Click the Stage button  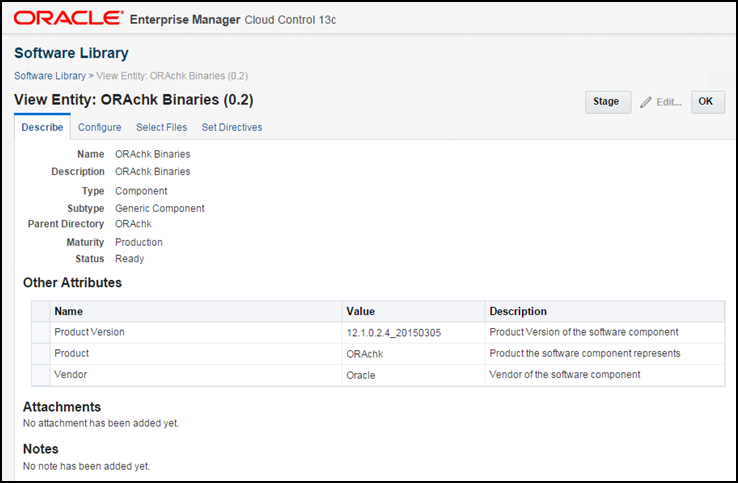pyautogui.click(x=608, y=102)
